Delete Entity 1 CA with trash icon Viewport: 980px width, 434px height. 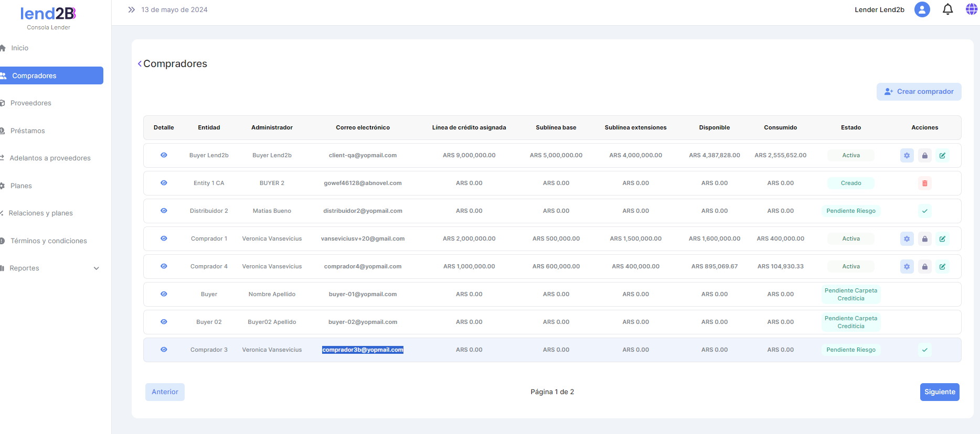pos(924,183)
